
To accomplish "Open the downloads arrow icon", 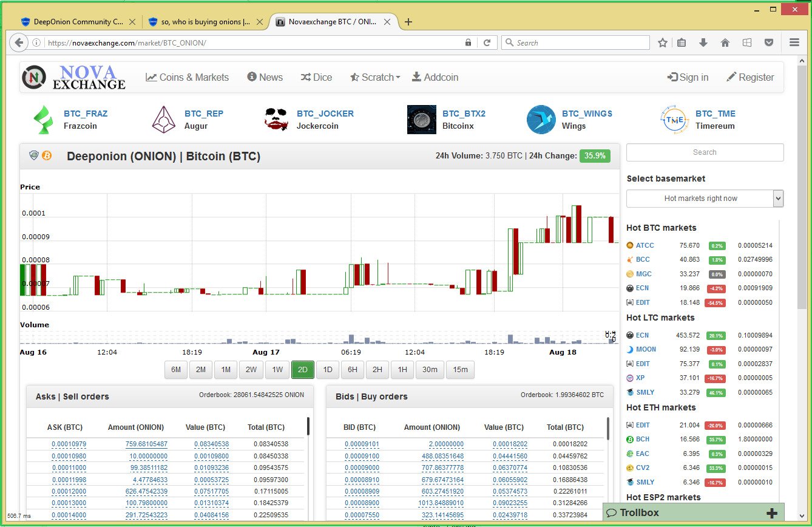I will point(703,42).
